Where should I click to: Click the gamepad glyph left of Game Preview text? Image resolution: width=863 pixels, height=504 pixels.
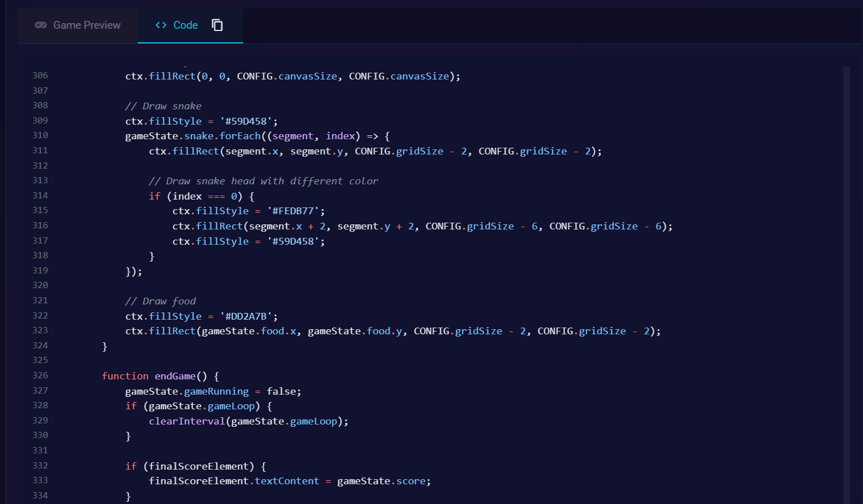41,25
